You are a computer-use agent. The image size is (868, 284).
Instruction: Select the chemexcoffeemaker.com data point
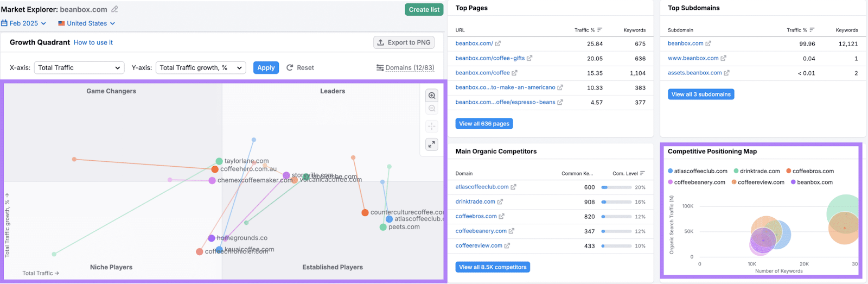(x=212, y=180)
